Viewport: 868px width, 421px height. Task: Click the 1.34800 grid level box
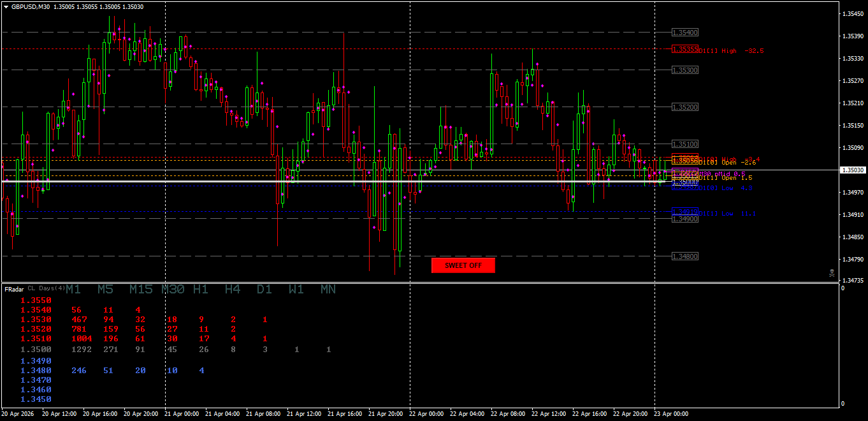click(x=685, y=256)
